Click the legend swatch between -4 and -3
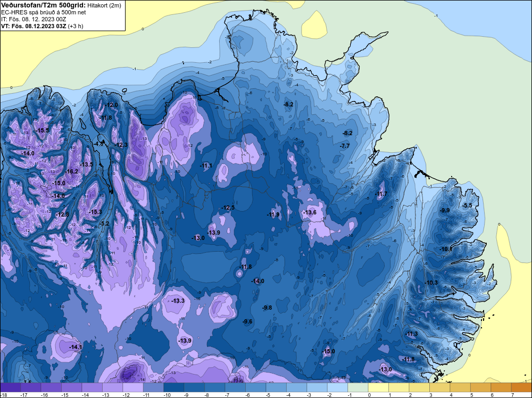532x398 pixels. pos(296,387)
